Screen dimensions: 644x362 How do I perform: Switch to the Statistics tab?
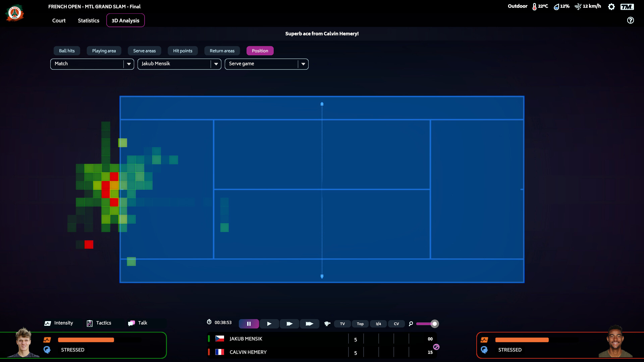pyautogui.click(x=88, y=20)
